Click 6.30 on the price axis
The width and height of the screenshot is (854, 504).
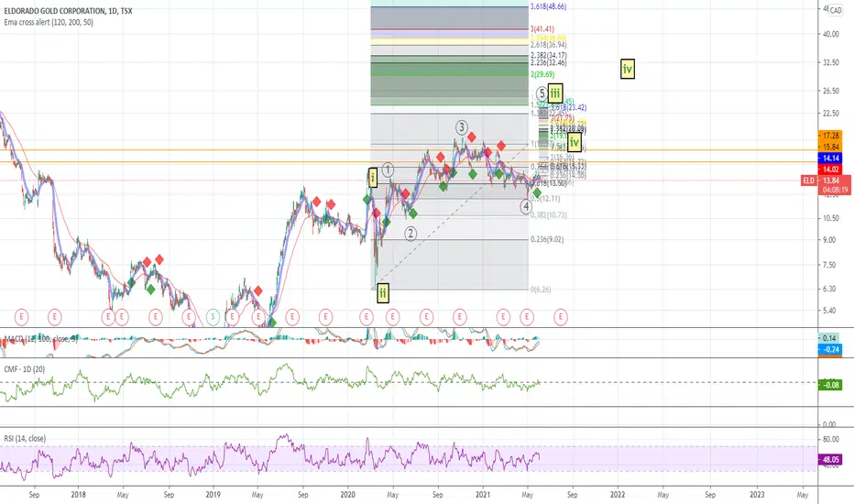tap(830, 289)
